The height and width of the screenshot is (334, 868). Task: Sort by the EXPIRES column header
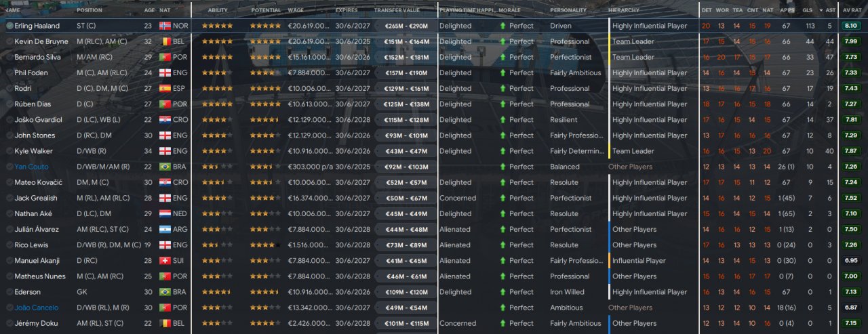[x=347, y=10]
